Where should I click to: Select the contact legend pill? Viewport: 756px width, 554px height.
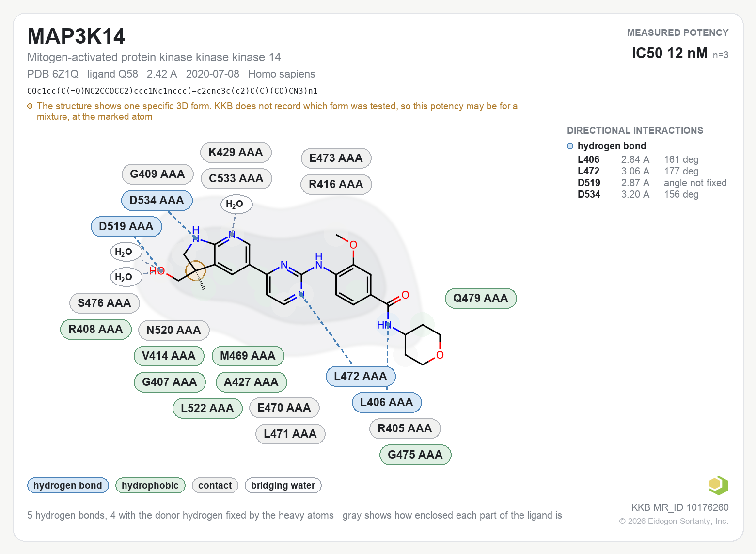tap(215, 485)
